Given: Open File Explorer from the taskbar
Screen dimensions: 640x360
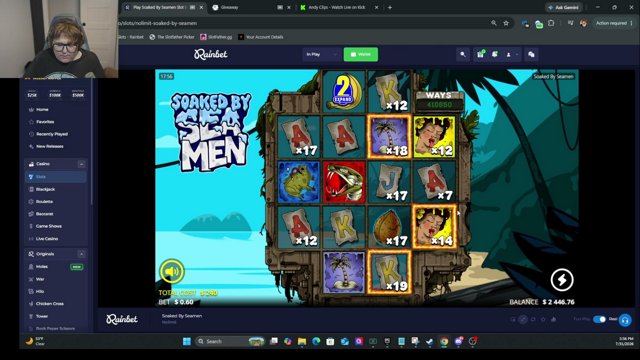Looking at the screenshot, I should coord(302,341).
